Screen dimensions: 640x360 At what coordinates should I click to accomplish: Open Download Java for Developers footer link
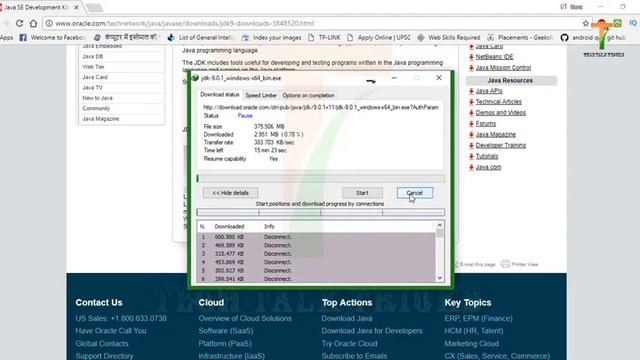[372, 331]
